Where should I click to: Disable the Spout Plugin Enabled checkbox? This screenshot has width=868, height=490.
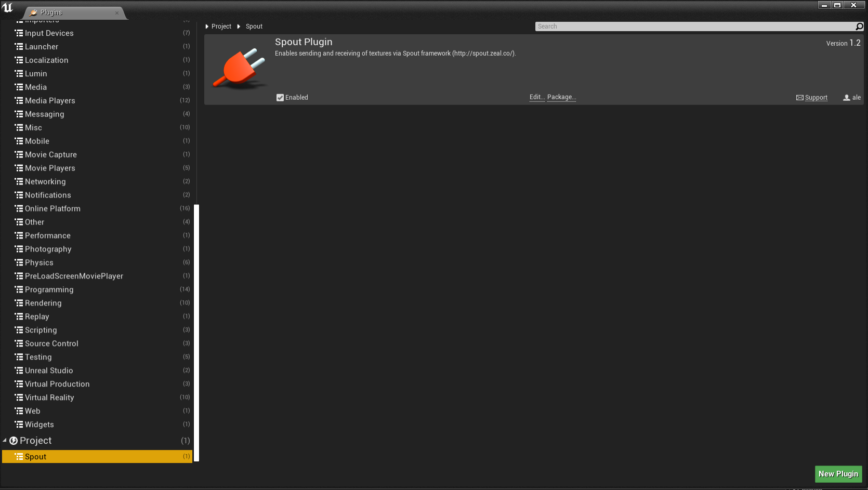280,98
